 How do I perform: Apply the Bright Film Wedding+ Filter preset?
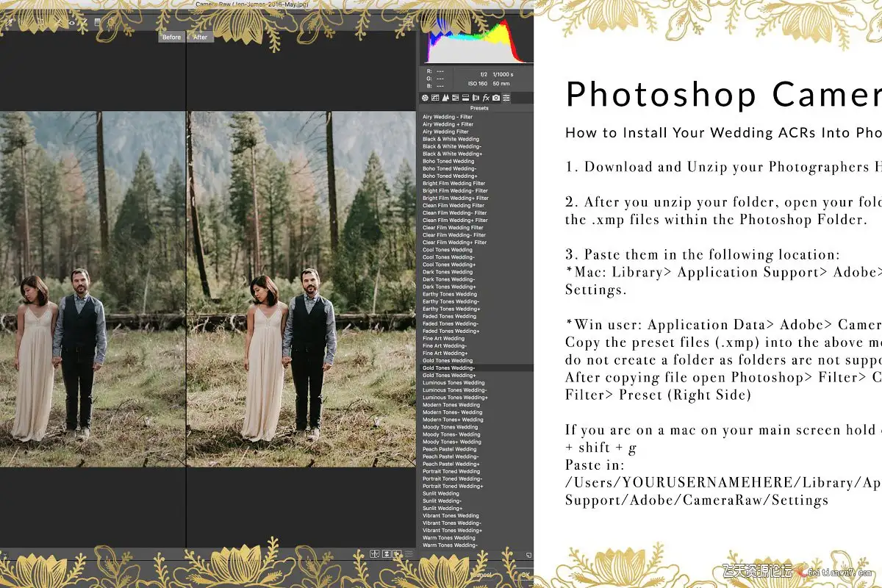(456, 198)
